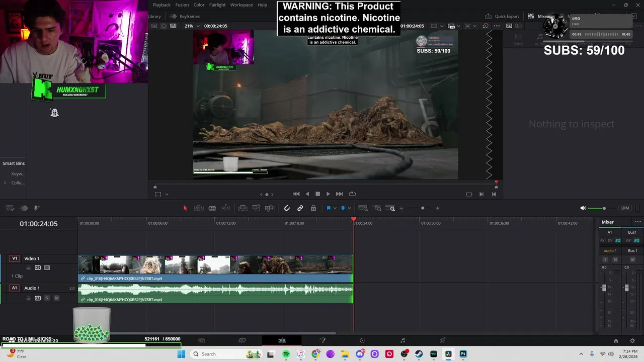Click the Quick Export button
This screenshot has height=362, width=644.
click(x=502, y=16)
